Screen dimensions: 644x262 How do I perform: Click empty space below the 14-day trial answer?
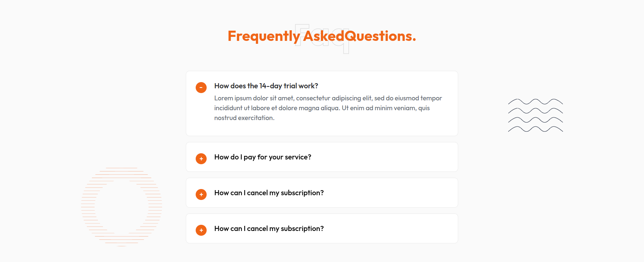coord(321,129)
